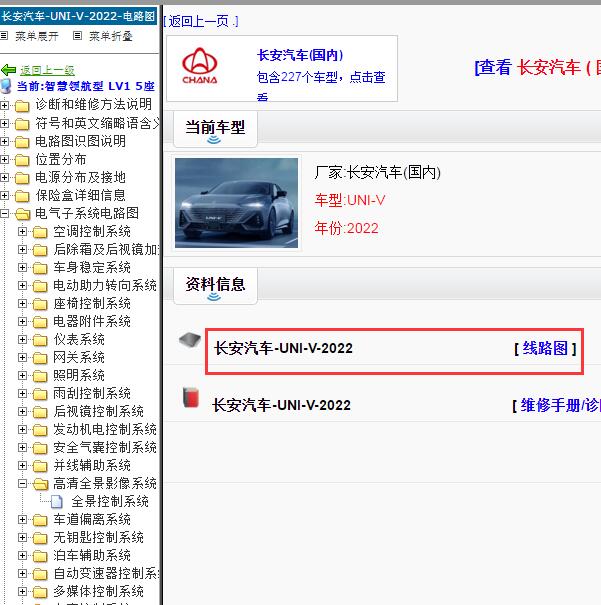Viewport: 601px width, 605px height.
Task: Click the 年份:2022 text
Action: 346,228
